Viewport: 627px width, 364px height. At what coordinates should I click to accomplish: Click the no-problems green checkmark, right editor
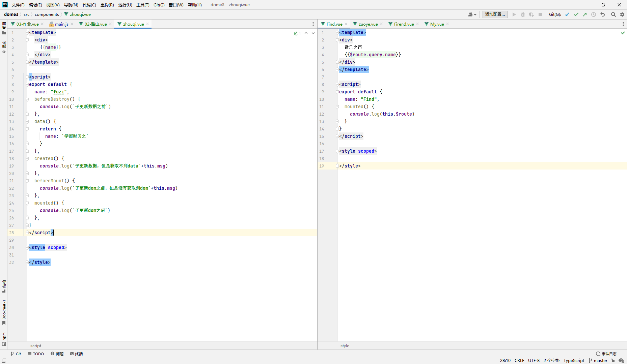pos(623,33)
